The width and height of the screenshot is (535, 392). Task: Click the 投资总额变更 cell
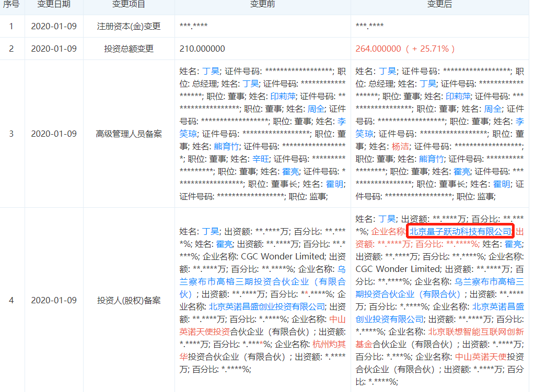129,49
